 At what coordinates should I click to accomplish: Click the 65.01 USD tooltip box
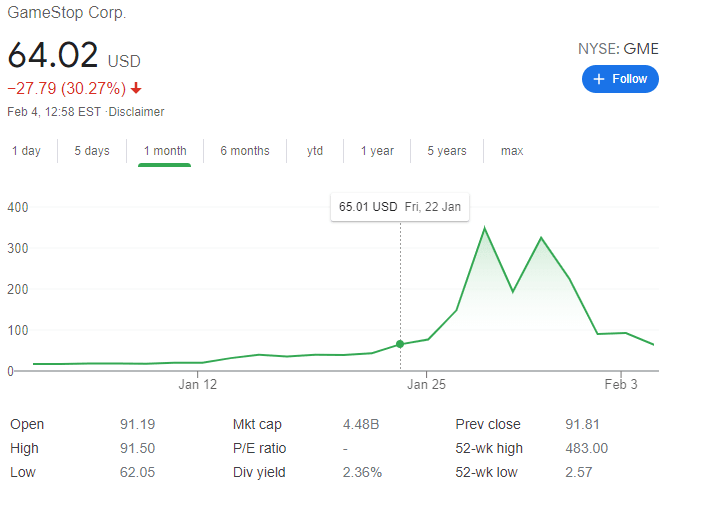[x=400, y=207]
